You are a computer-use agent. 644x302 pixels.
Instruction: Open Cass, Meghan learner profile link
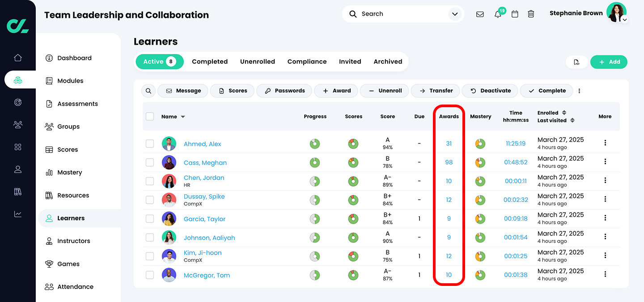pos(205,163)
